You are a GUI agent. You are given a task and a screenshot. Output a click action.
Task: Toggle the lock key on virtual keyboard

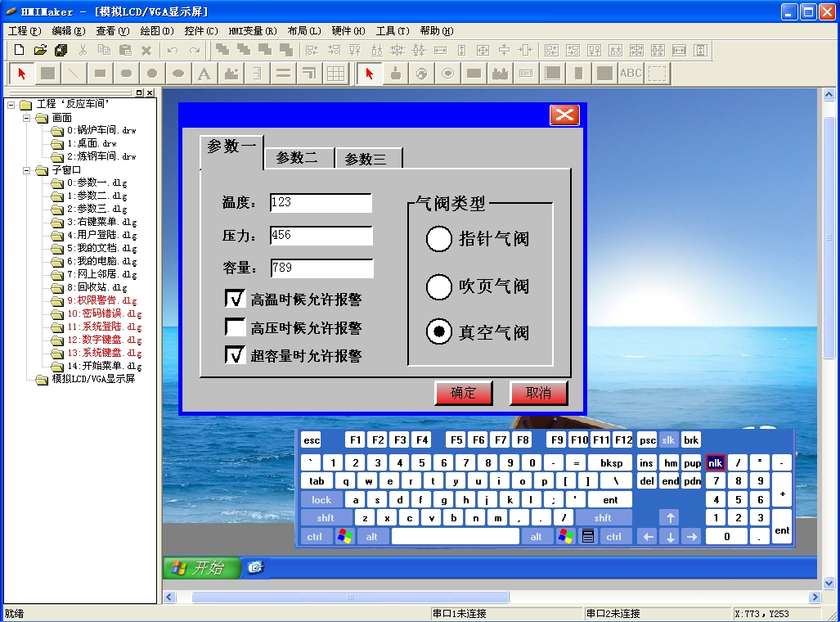[321, 500]
